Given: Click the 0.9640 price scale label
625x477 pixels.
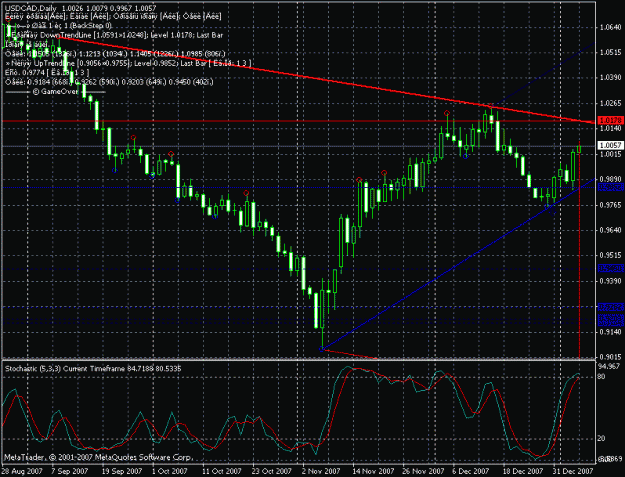Looking at the screenshot, I should point(610,230).
